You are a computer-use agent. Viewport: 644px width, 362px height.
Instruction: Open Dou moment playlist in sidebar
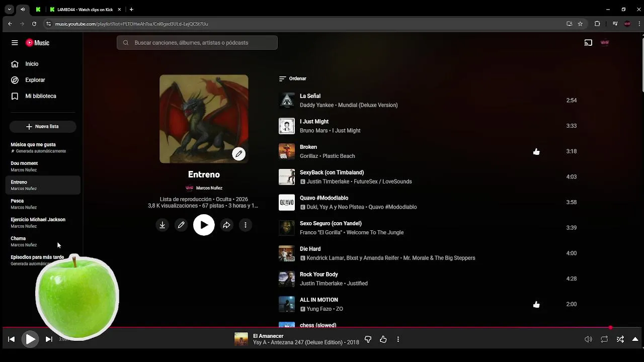[44, 166]
